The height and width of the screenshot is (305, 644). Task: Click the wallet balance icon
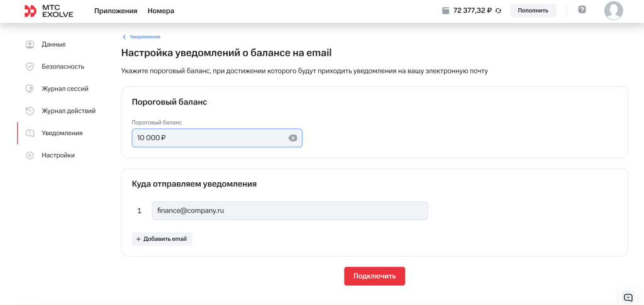point(446,11)
